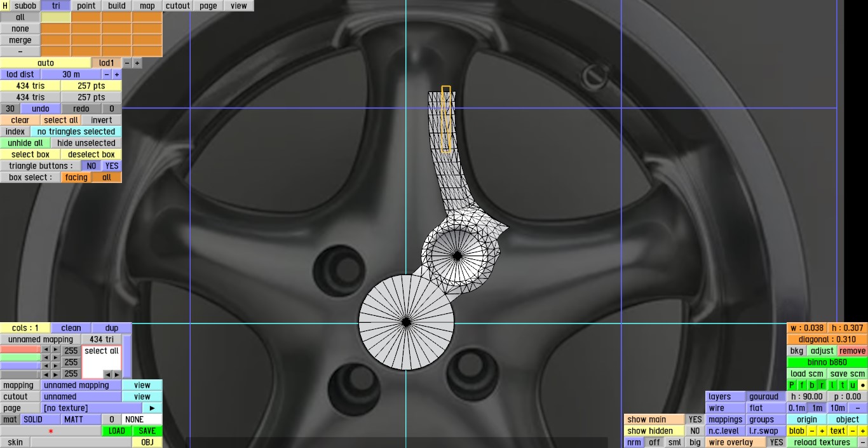Enable gouraud shading mode
This screenshot has width=868, height=448.
pyautogui.click(x=766, y=397)
